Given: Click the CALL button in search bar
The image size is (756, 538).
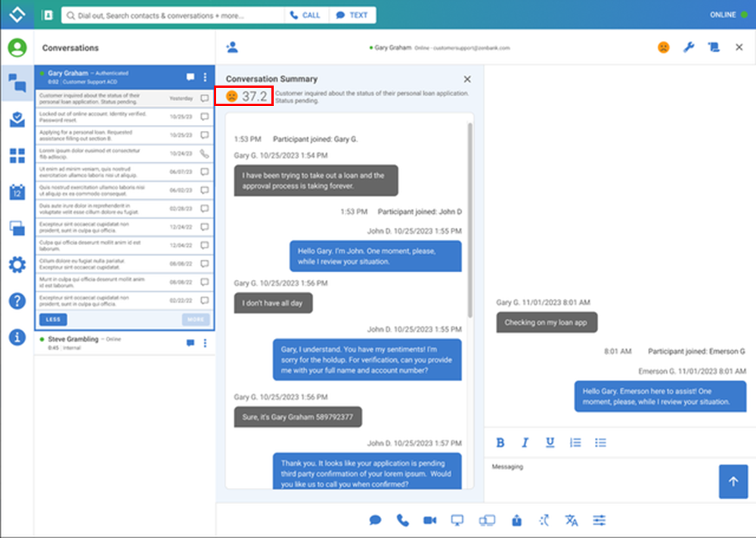Looking at the screenshot, I should tap(305, 14).
